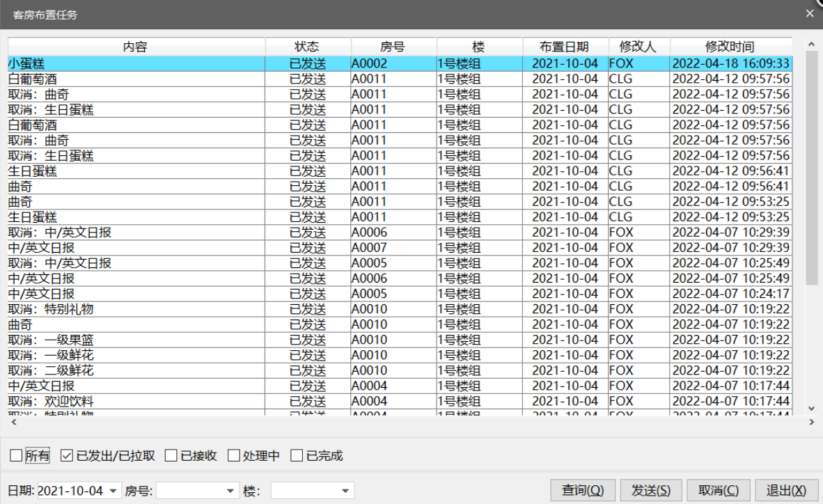Screen dimensions: 823x504
Task: Click the 取消(C) button
Action: pyautogui.click(x=719, y=491)
